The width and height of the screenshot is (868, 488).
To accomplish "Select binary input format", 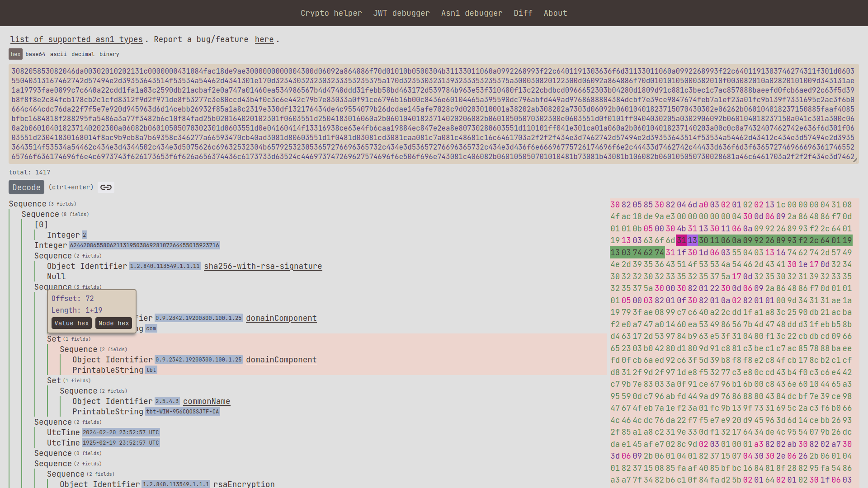I will [109, 54].
